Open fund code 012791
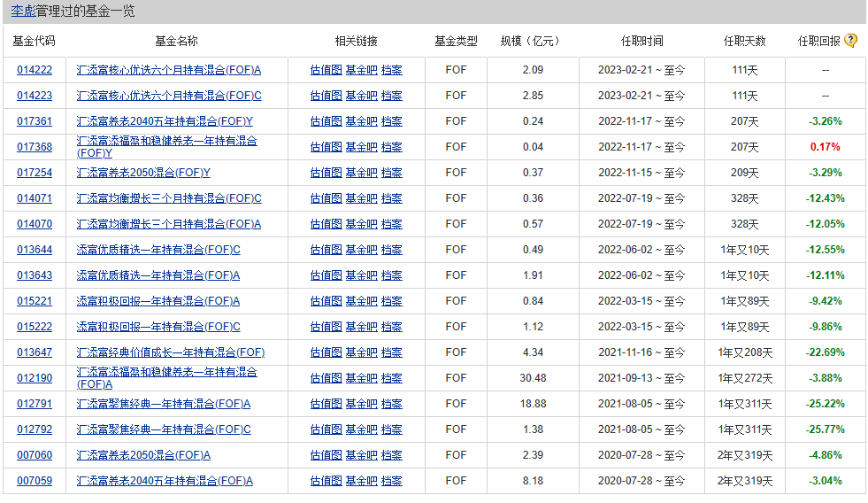This screenshot has height=503, width=868. point(35,404)
